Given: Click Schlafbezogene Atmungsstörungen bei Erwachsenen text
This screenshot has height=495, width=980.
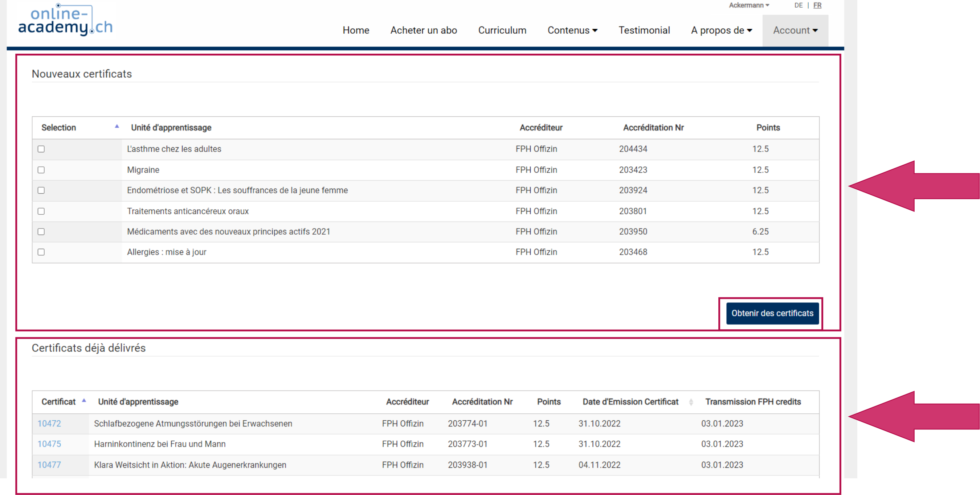Looking at the screenshot, I should pos(193,424).
